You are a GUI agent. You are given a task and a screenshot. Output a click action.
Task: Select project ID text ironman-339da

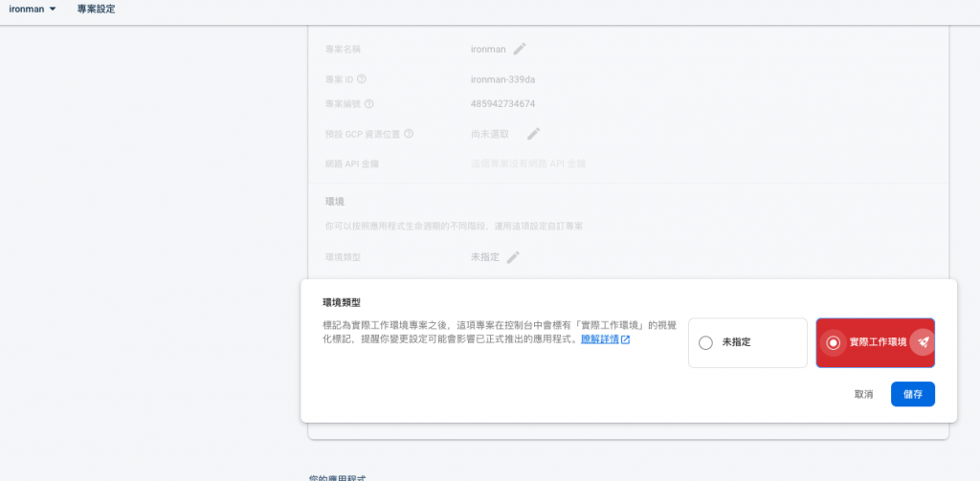(502, 79)
